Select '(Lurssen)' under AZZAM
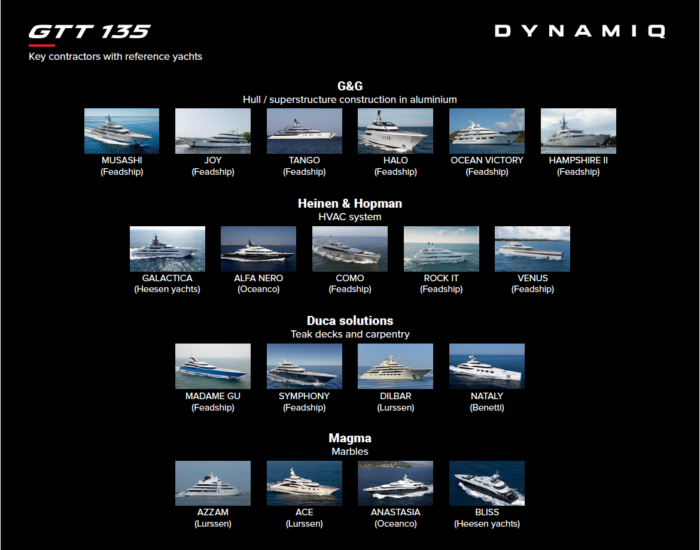Screen dimensions: 700x550 tap(213, 524)
